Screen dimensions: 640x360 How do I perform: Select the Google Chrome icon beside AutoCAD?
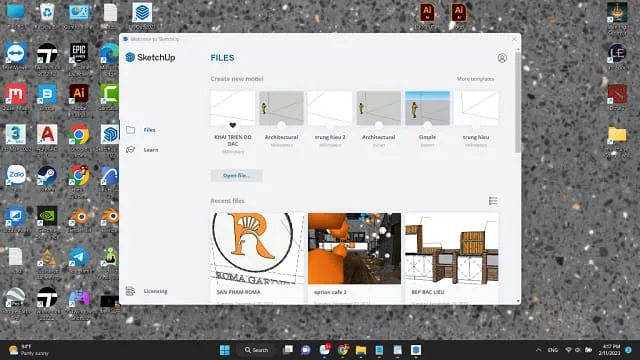(x=79, y=138)
